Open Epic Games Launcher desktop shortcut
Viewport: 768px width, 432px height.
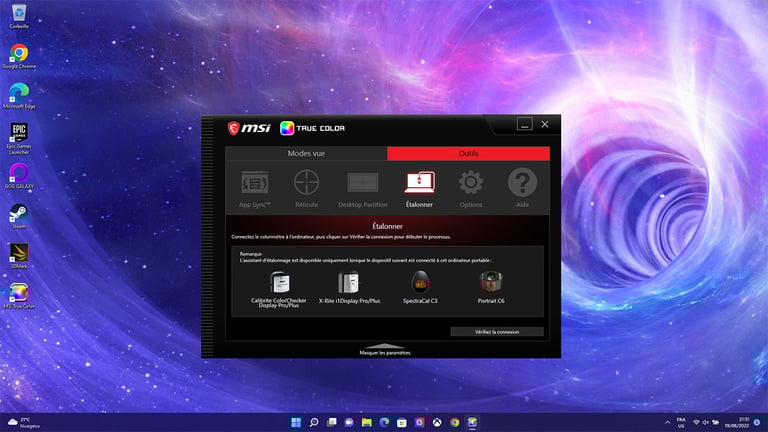(x=19, y=139)
